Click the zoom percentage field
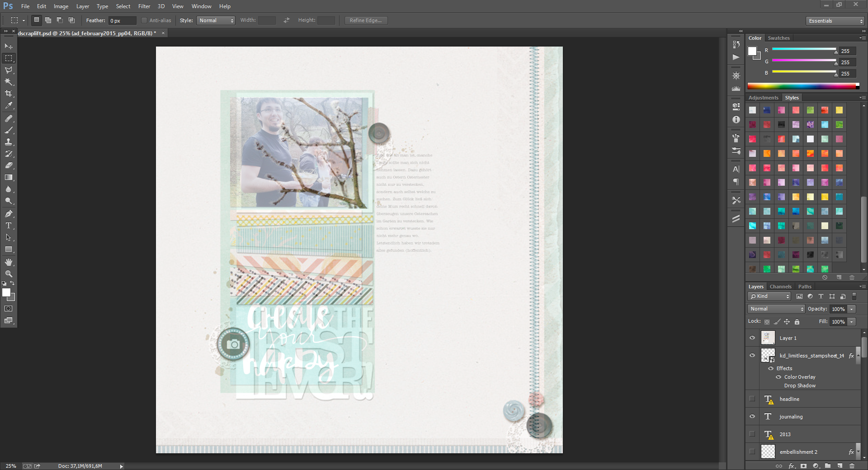Screen dimensions: 868x470 tap(11, 466)
